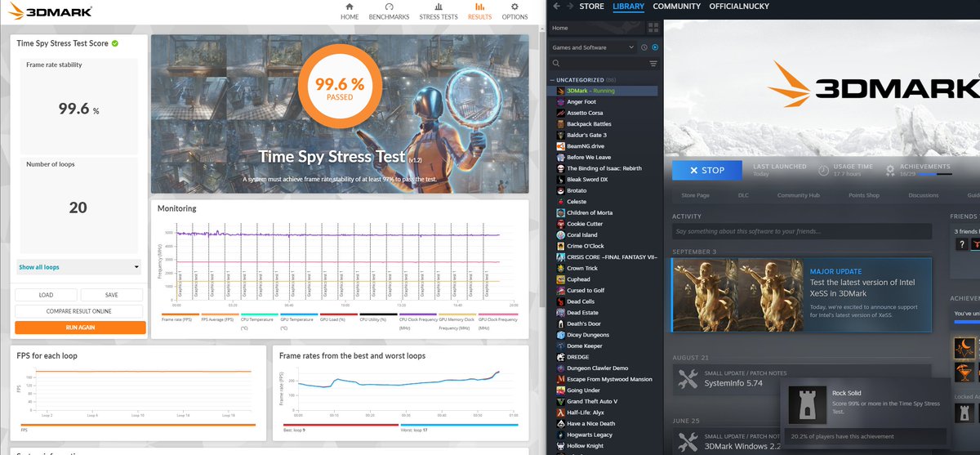Image resolution: width=980 pixels, height=455 pixels.
Task: Open Steam Community tab
Action: [x=676, y=7]
